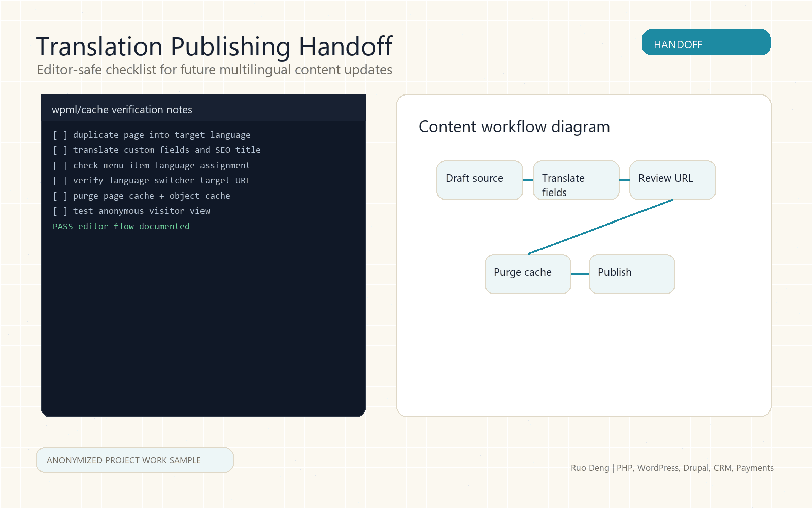Screen dimensions: 812x508
Task: Tick checkbox for test anonymous visitor view
Action: click(60, 211)
